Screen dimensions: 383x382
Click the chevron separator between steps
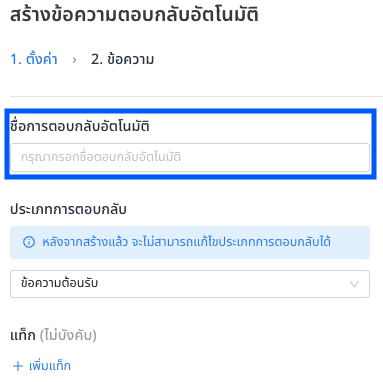[74, 60]
